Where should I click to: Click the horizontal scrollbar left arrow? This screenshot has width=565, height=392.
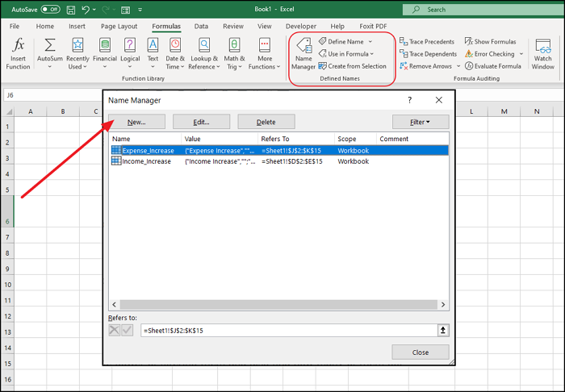coord(115,305)
